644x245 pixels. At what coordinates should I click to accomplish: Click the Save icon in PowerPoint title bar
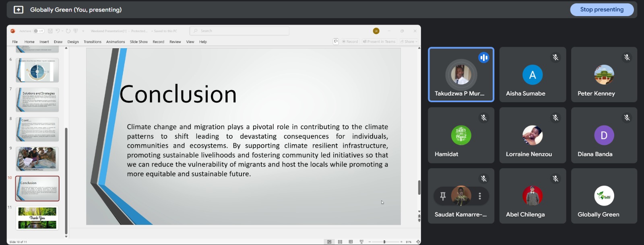pos(50,31)
